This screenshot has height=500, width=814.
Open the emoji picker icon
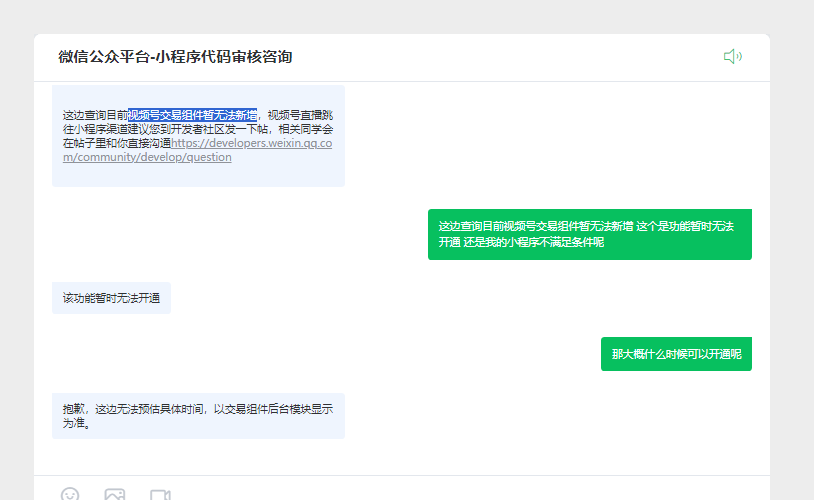coord(70,494)
